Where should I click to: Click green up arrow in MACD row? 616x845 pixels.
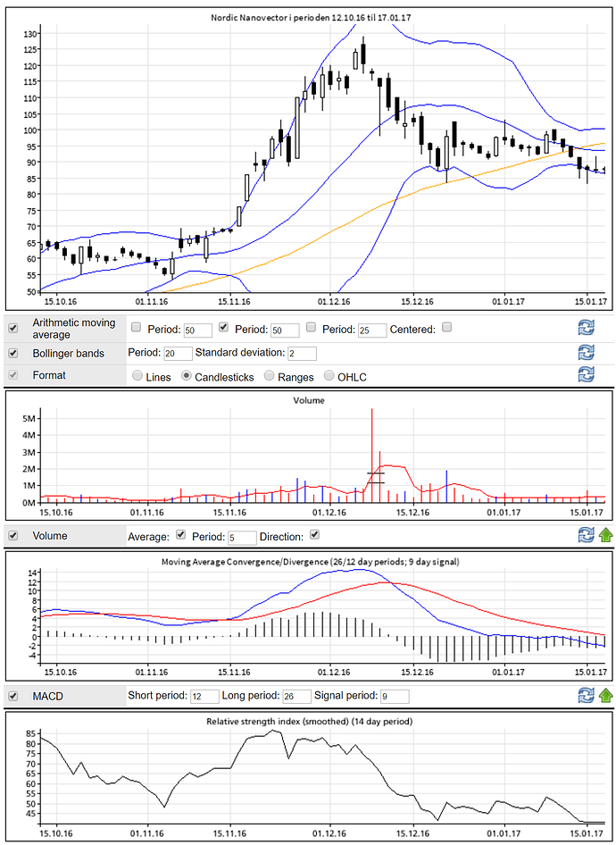pos(606,695)
